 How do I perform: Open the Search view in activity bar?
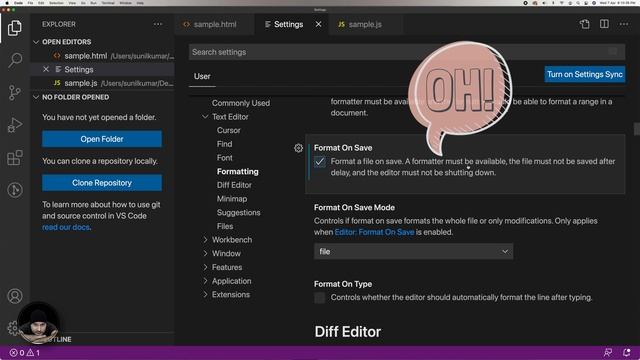pyautogui.click(x=15, y=60)
